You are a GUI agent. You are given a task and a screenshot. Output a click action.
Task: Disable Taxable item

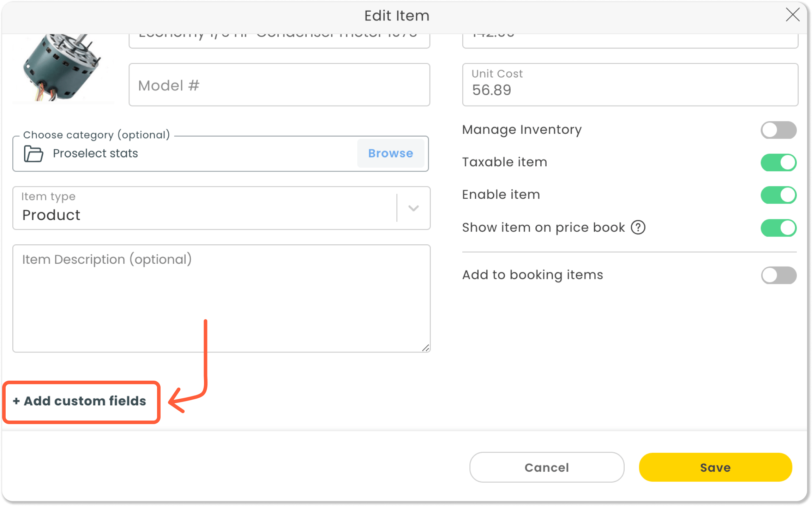click(x=778, y=162)
